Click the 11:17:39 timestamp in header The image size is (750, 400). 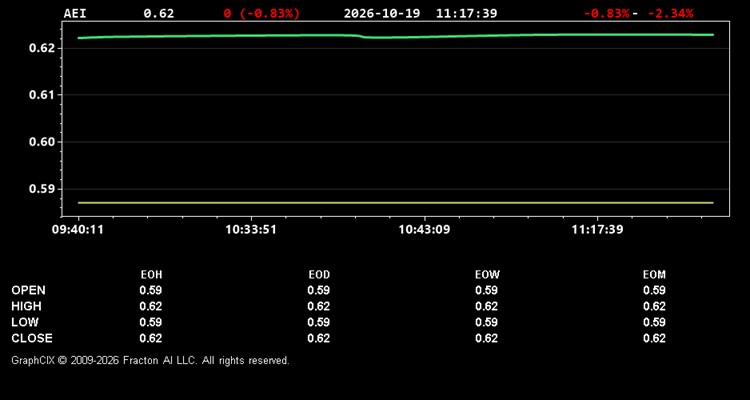coord(466,13)
